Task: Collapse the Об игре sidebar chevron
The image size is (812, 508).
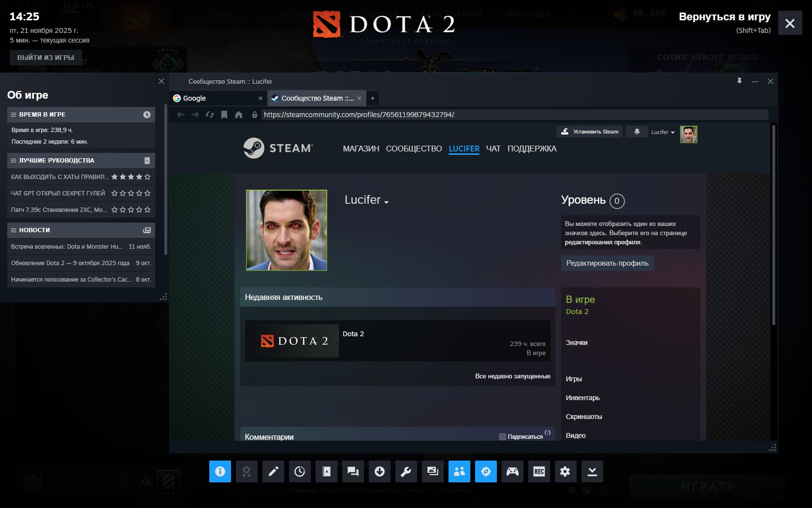Action: coord(161,81)
